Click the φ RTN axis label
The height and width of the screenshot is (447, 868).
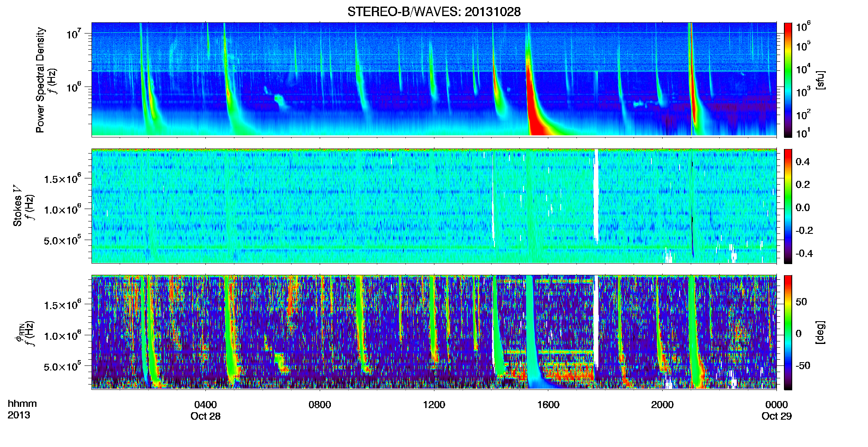(x=19, y=333)
